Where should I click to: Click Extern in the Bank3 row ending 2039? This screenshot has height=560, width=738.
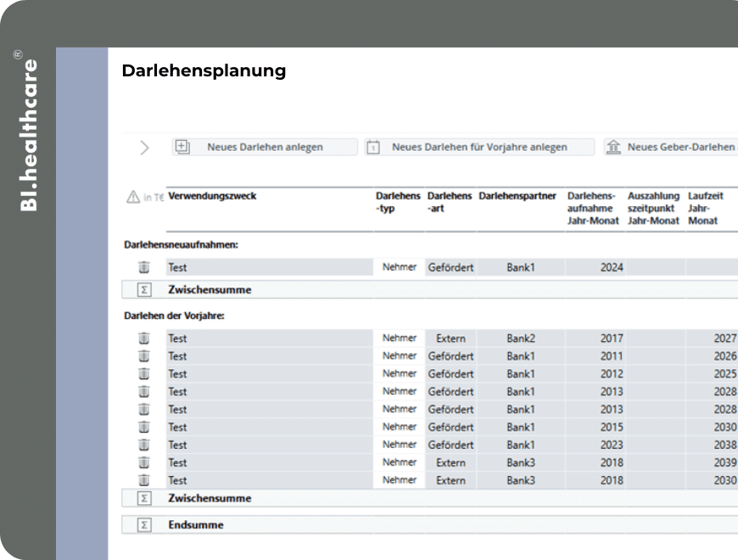(x=450, y=463)
